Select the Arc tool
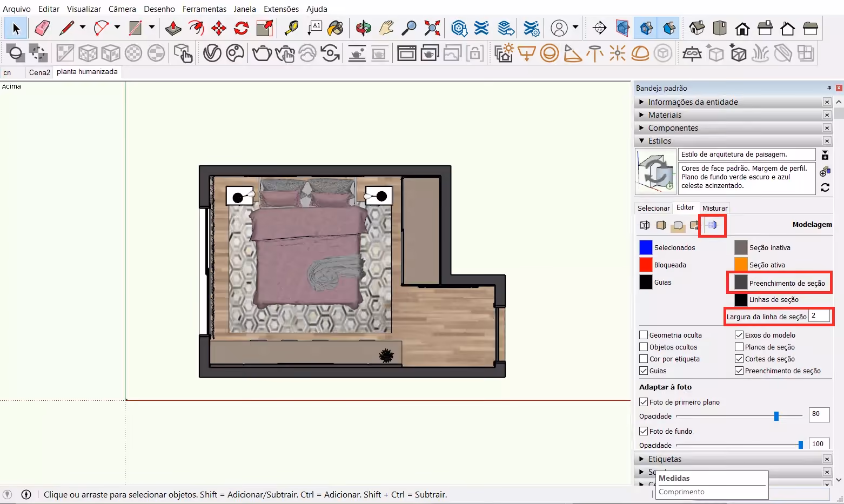 101,28
